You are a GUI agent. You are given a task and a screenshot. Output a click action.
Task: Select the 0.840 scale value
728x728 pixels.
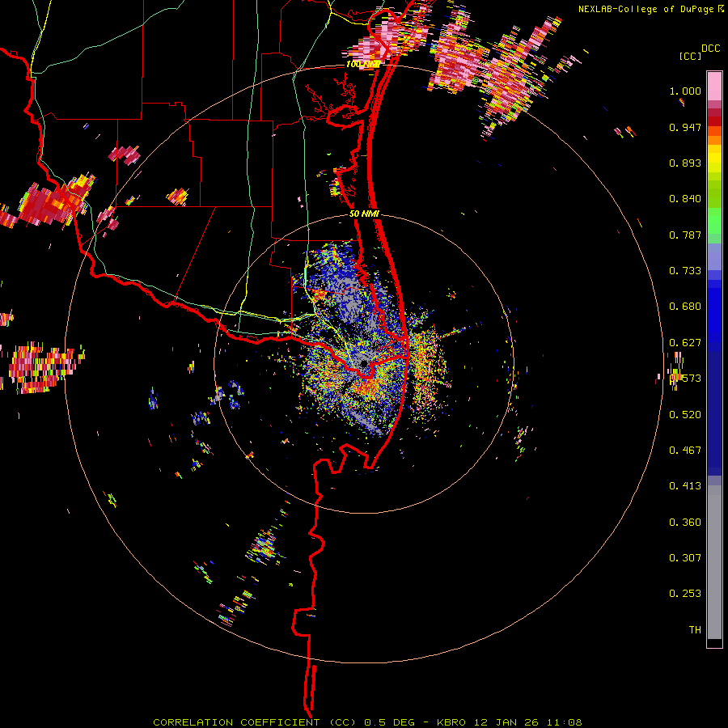(685, 199)
